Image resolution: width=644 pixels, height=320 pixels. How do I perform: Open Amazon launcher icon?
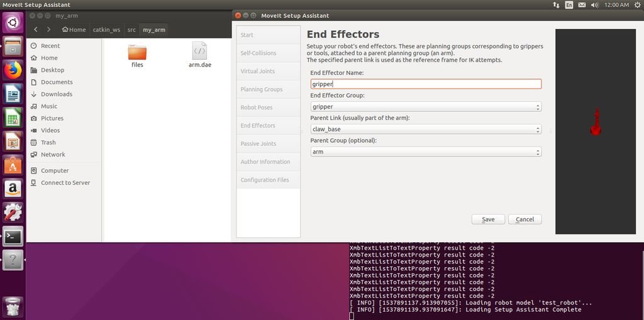click(x=13, y=189)
